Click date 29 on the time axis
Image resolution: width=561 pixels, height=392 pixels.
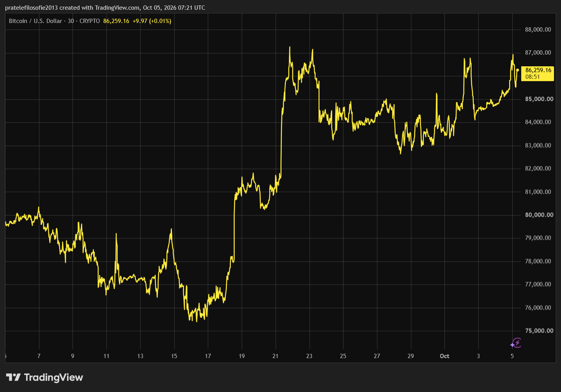(x=411, y=356)
